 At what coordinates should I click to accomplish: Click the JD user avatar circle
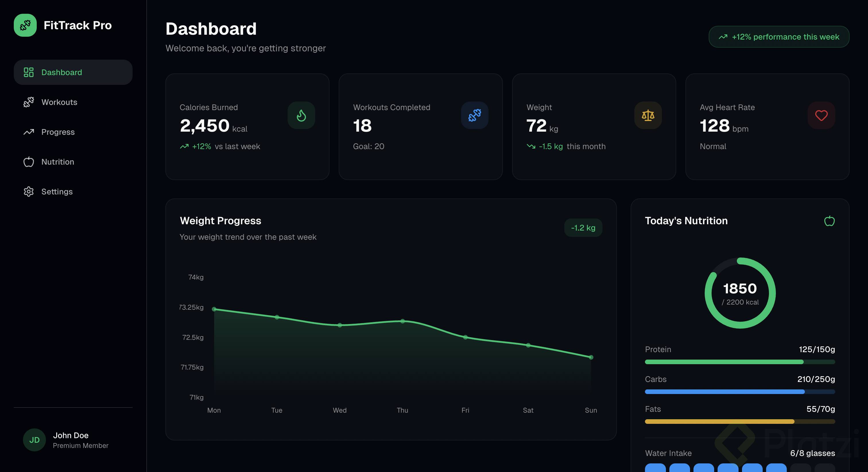[34, 440]
